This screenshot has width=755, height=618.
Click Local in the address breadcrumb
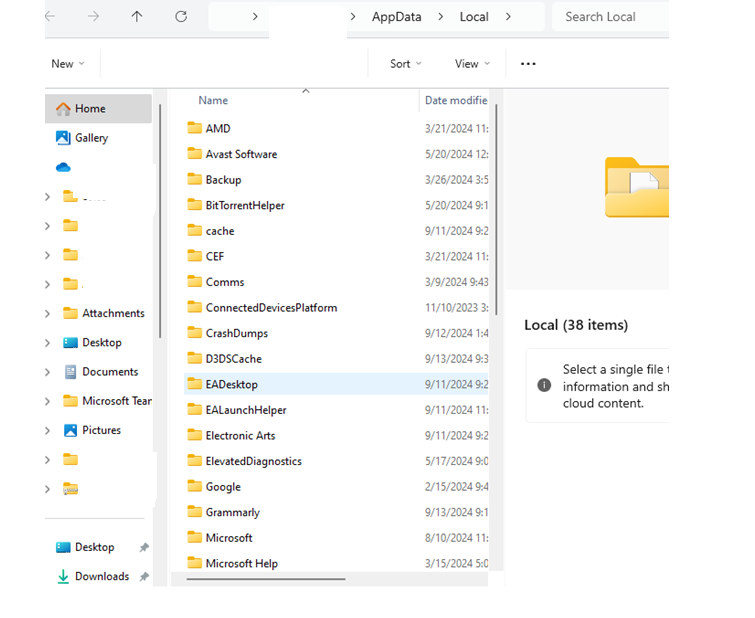pos(474,17)
